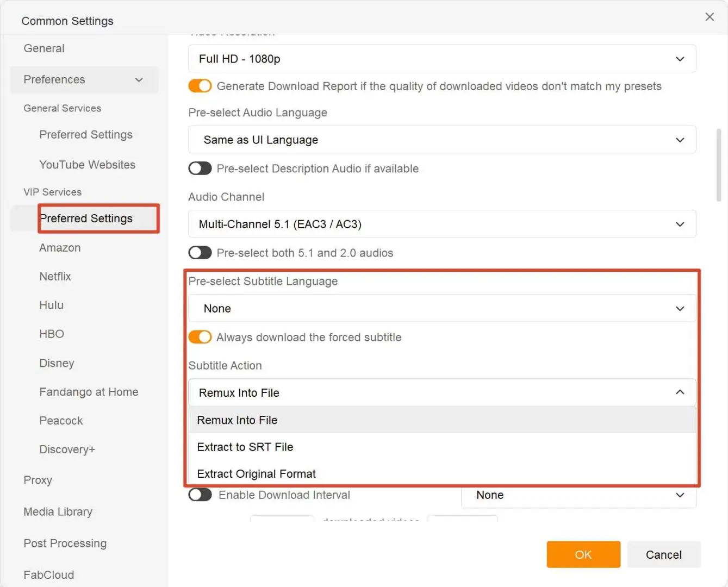Open Post Processing settings
Screen dimensions: 728x587
65,543
